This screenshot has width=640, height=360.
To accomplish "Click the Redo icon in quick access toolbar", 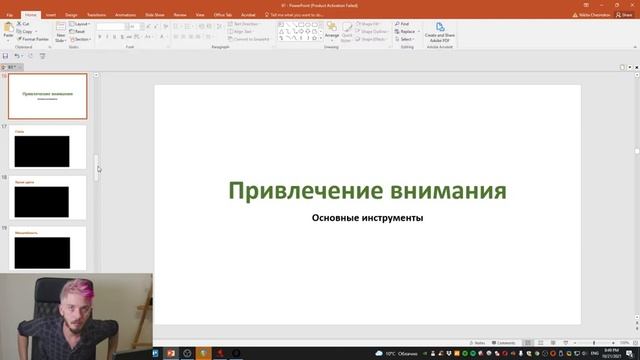I will 30,56.
